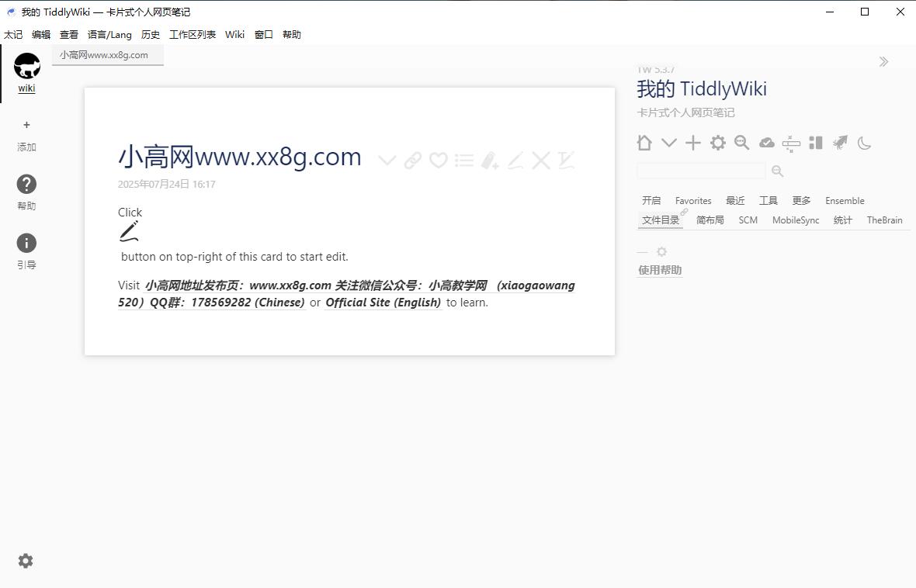This screenshot has width=916, height=588.
Task: Open the 窗口 menu
Action: (x=263, y=34)
